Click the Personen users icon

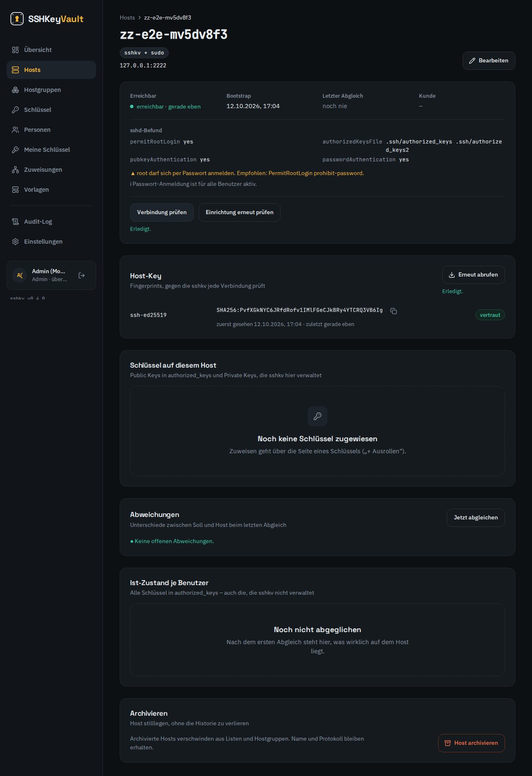coord(15,130)
